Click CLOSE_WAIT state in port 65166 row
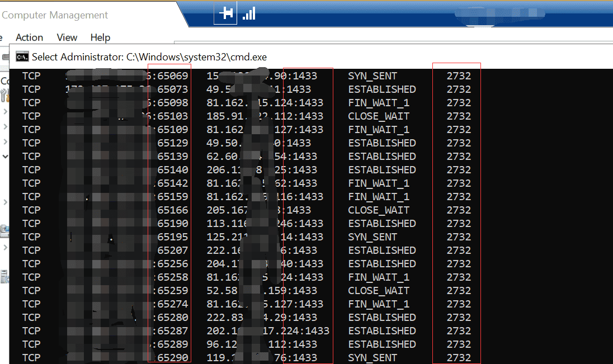 379,210
